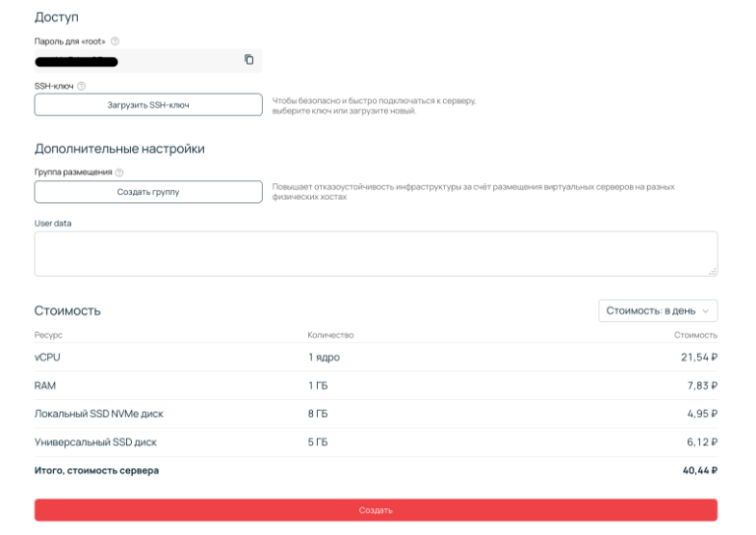Click the red Создать button
756x535 pixels.
pyautogui.click(x=375, y=510)
